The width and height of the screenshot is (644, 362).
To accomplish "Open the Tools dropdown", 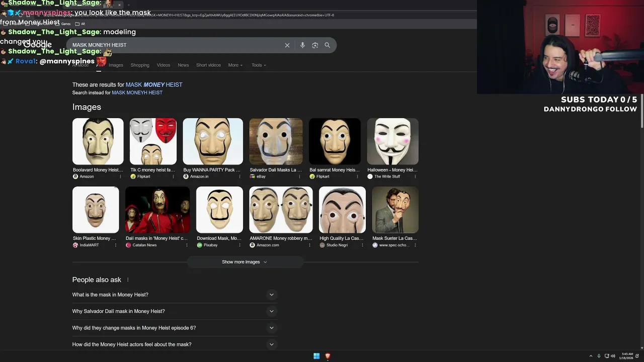I will coord(259,65).
